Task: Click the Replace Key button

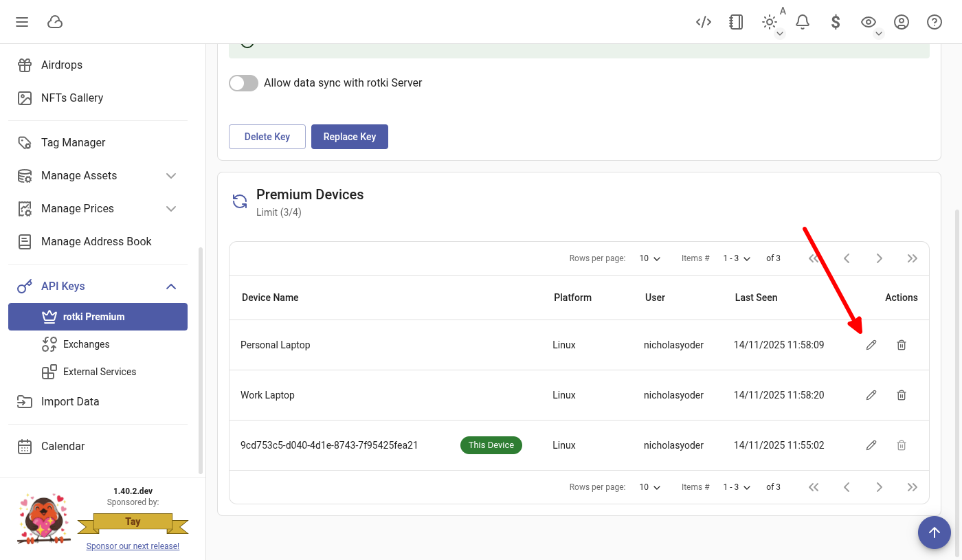Action: [349, 137]
